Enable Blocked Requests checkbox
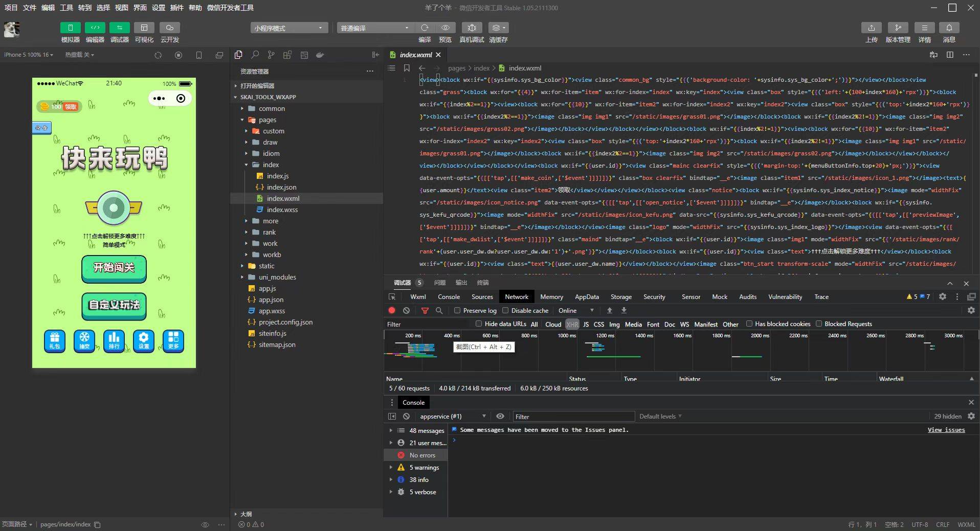The height and width of the screenshot is (531, 980). point(819,324)
